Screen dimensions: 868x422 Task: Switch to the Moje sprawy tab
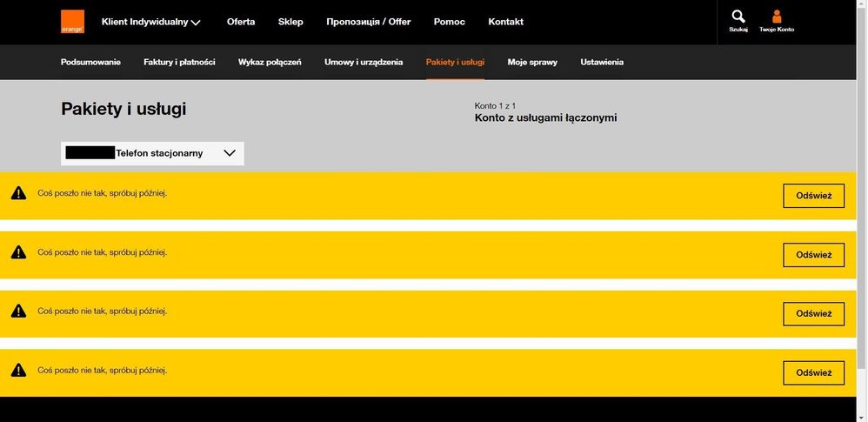(532, 62)
